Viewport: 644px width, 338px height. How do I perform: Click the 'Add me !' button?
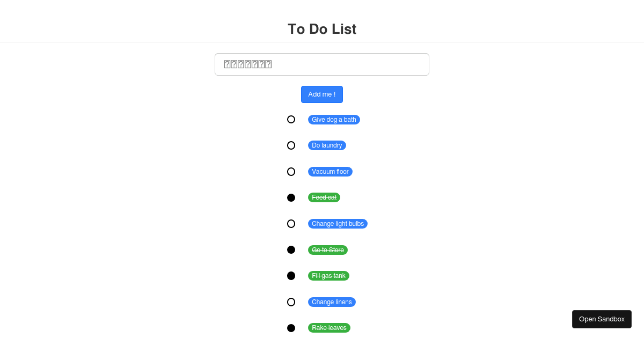coord(322,94)
